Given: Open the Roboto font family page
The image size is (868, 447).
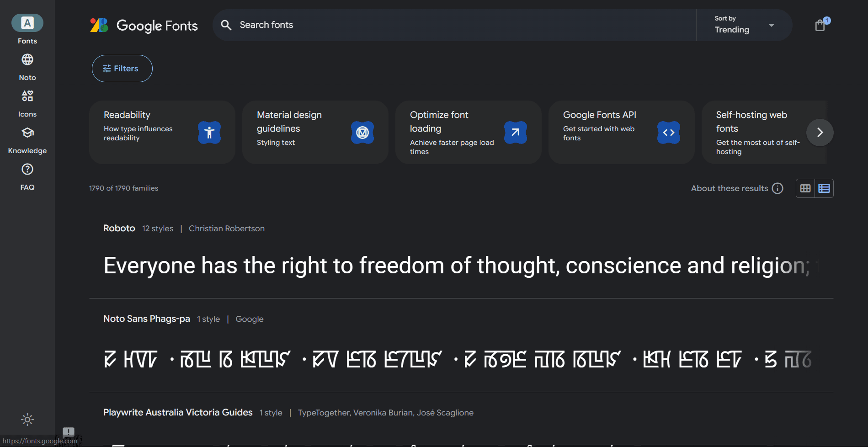Looking at the screenshot, I should click(119, 228).
